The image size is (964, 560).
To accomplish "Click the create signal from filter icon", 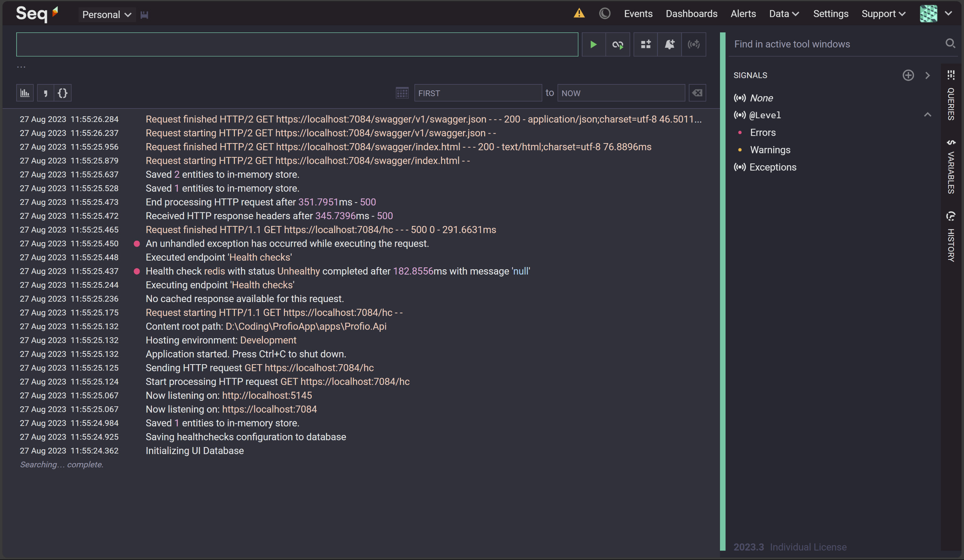I will (x=694, y=45).
